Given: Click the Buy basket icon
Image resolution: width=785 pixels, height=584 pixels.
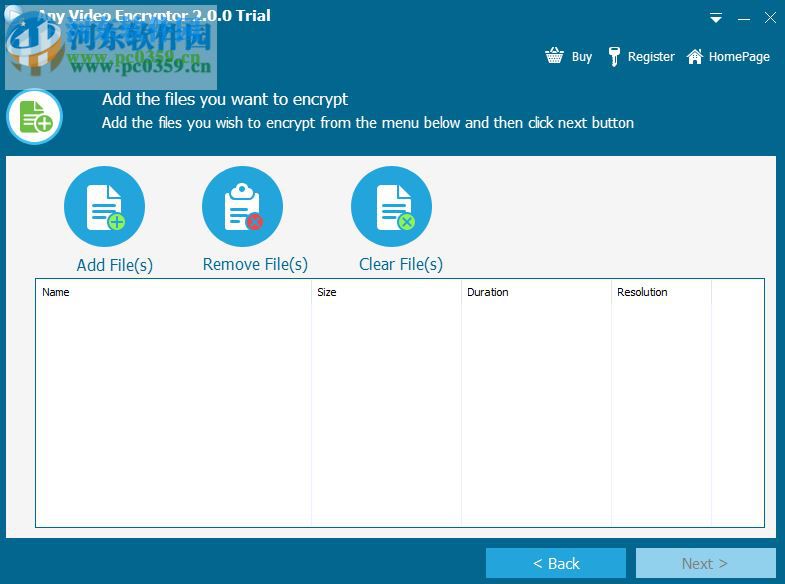Looking at the screenshot, I should tap(554, 56).
